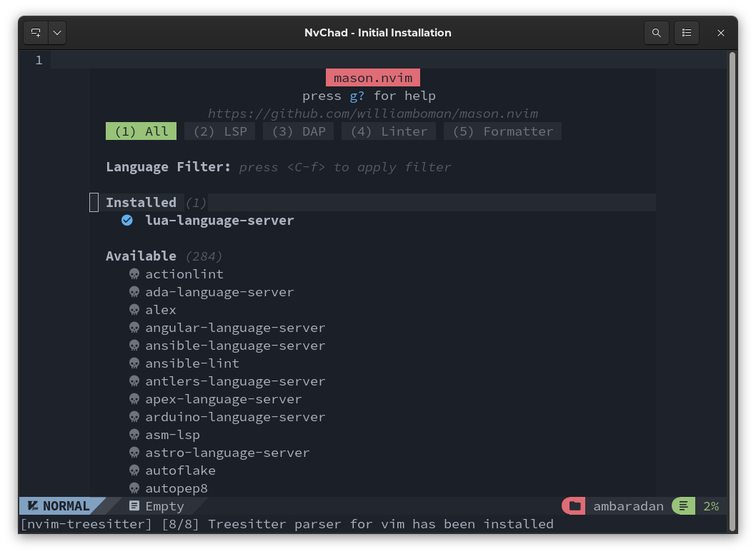The height and width of the screenshot is (554, 756).
Task: Click the search icon in title bar
Action: 656,33
